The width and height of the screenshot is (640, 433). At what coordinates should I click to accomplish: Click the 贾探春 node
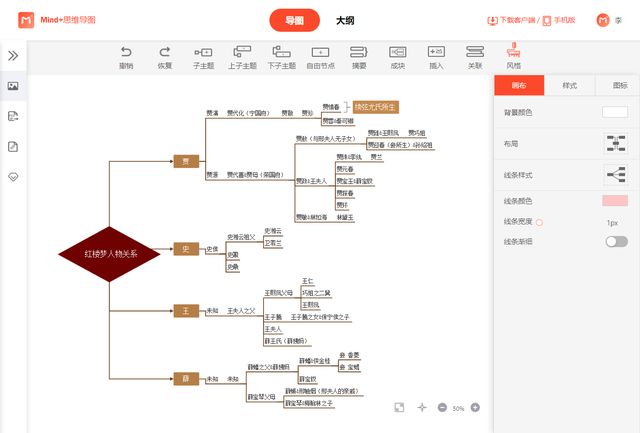pyautogui.click(x=345, y=193)
